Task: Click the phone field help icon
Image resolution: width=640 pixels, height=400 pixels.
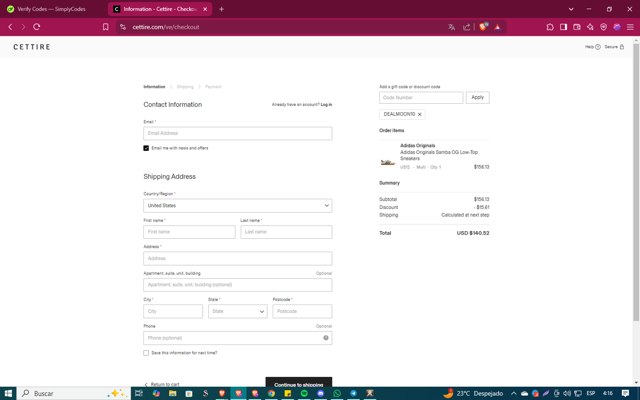Action: coord(326,338)
